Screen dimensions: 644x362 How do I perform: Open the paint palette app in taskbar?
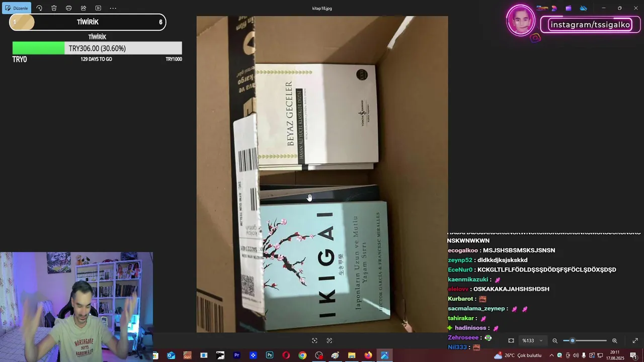[335, 355]
